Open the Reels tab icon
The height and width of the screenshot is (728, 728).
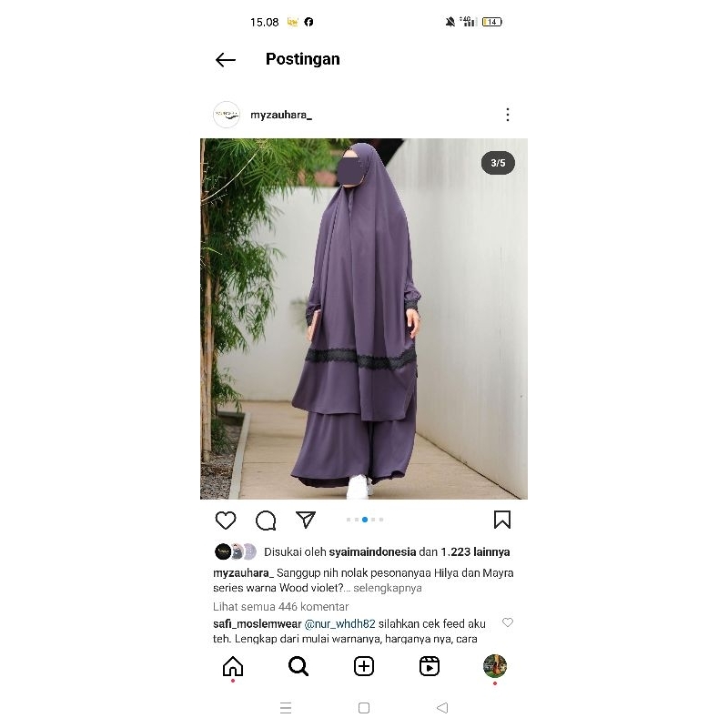(x=429, y=666)
